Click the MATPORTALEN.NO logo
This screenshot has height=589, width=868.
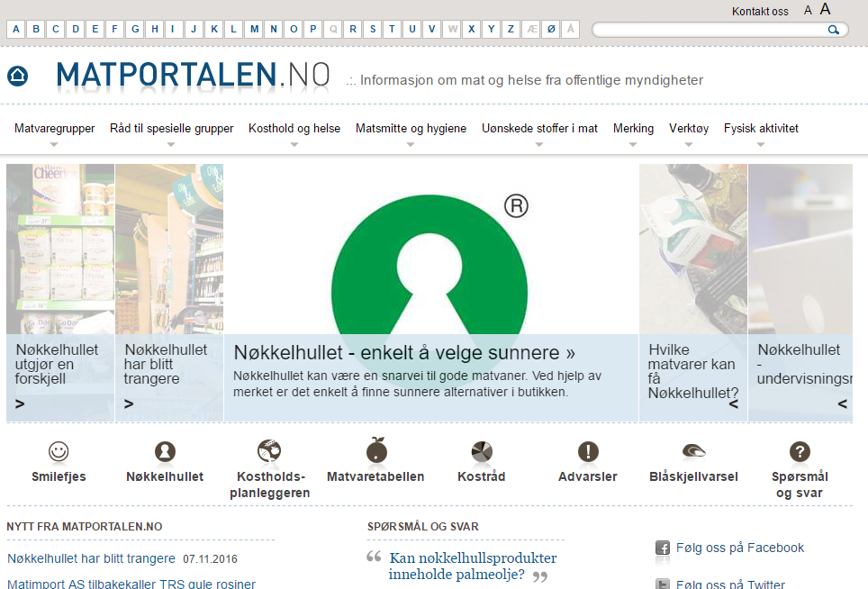(194, 76)
